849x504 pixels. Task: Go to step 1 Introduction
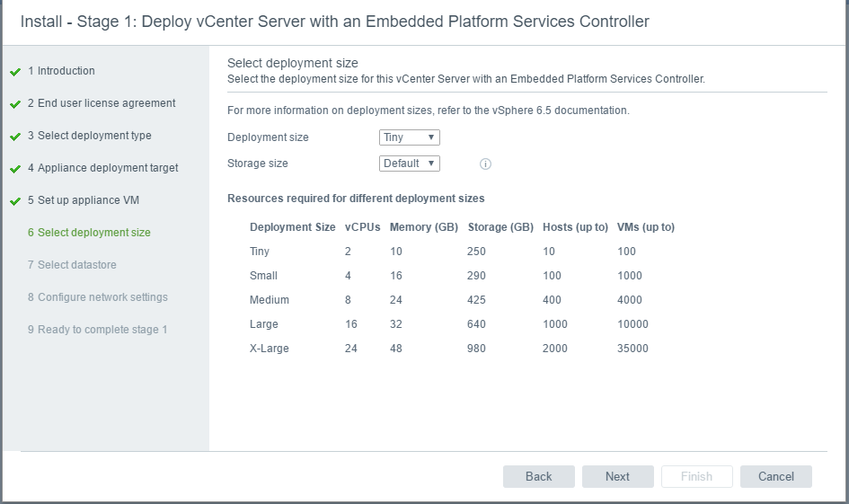tap(61, 71)
